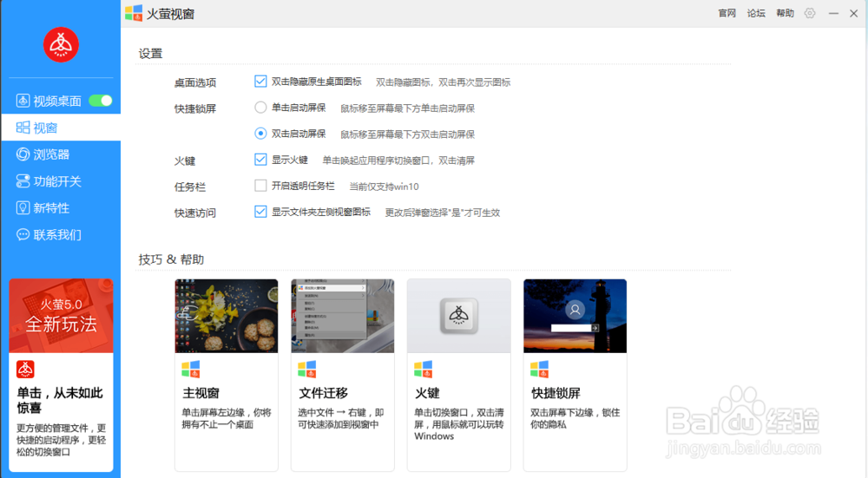Click the 技巧 & 帮助 section heading
868x478 pixels.
tap(171, 259)
